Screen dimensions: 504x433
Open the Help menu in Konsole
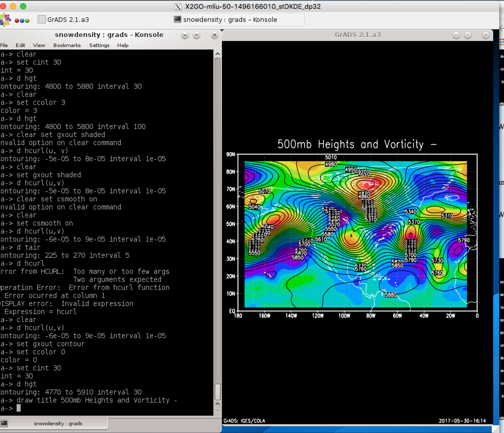point(123,45)
